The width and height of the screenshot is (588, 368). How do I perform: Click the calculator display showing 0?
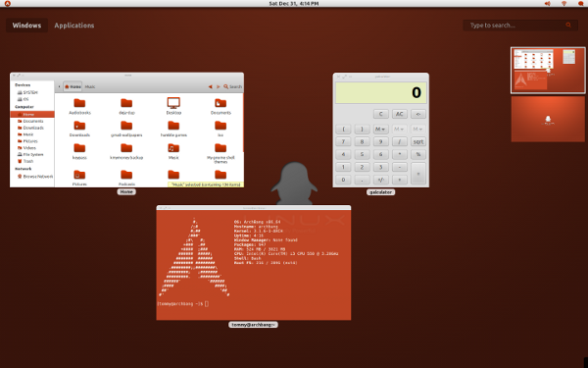click(x=381, y=93)
